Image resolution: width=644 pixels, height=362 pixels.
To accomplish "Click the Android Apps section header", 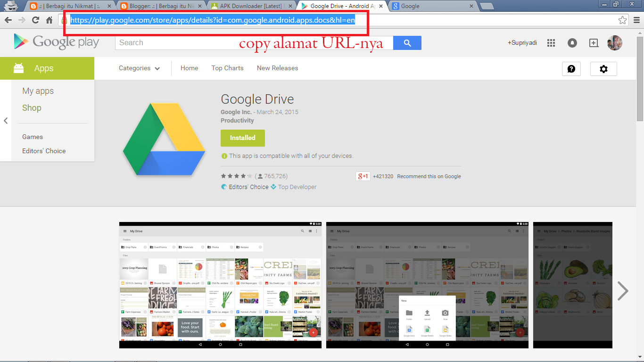I will (x=47, y=68).
